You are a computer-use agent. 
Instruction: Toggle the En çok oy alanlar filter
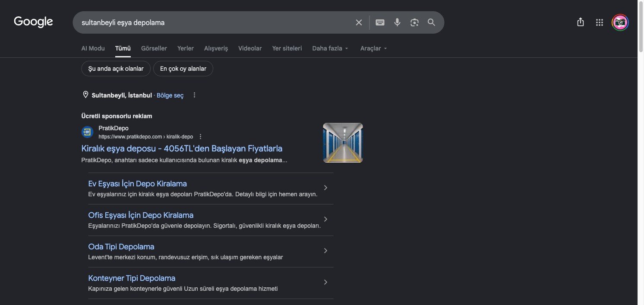[183, 69]
